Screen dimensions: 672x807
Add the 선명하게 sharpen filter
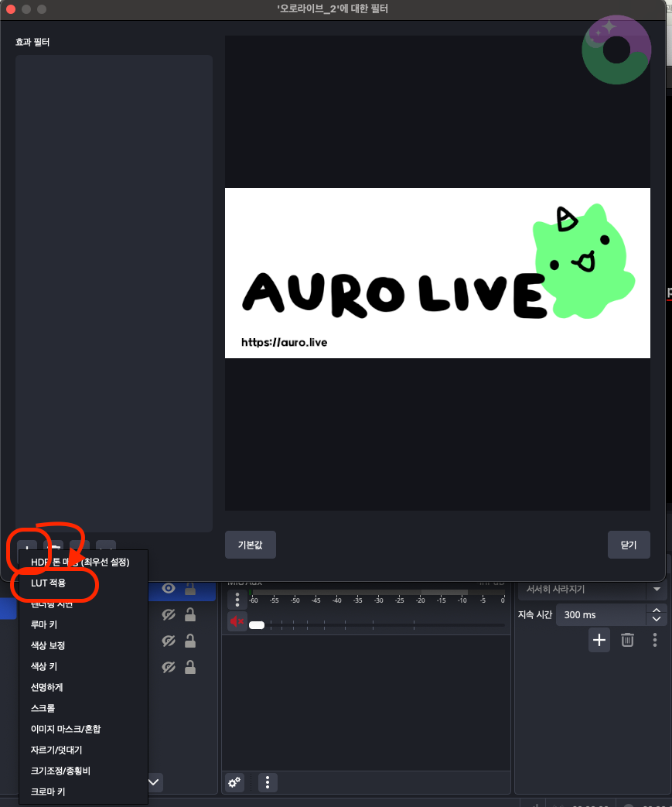47,687
